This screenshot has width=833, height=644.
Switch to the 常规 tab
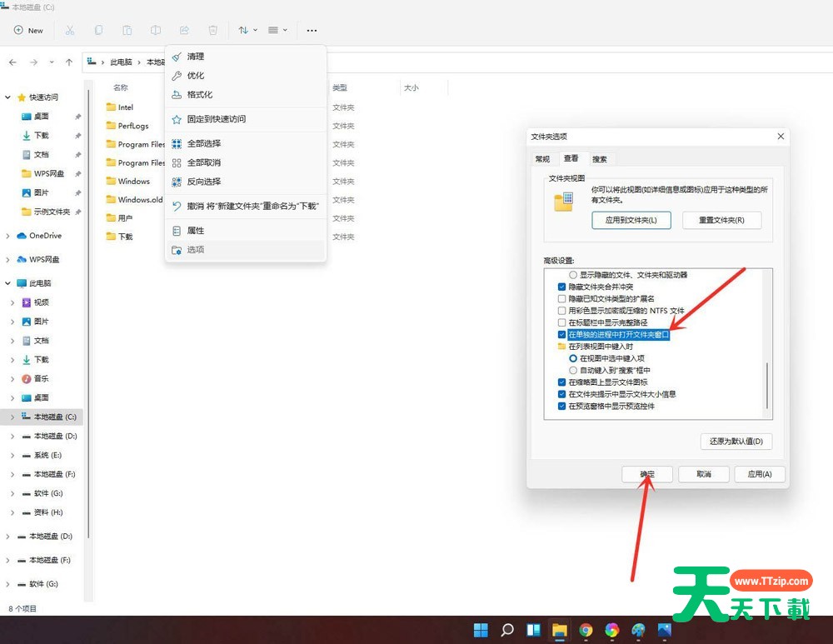point(542,159)
